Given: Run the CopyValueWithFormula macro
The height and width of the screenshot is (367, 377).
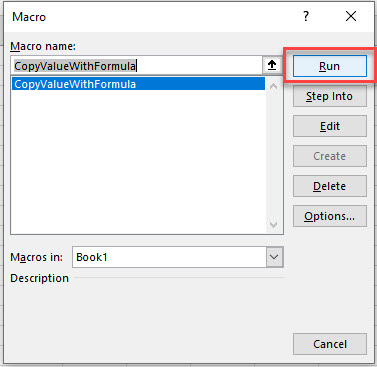Looking at the screenshot, I should pyautogui.click(x=330, y=66).
